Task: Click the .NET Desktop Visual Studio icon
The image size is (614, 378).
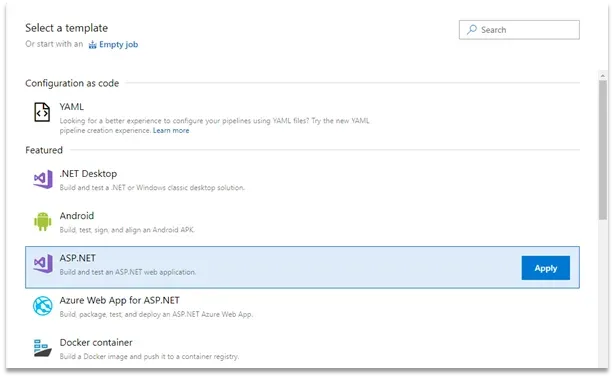Action: (x=43, y=179)
